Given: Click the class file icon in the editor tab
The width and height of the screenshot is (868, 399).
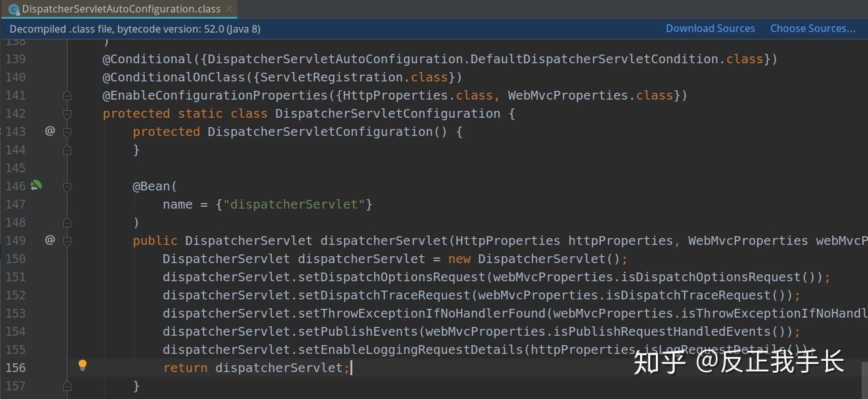Looking at the screenshot, I should pyautogui.click(x=14, y=9).
